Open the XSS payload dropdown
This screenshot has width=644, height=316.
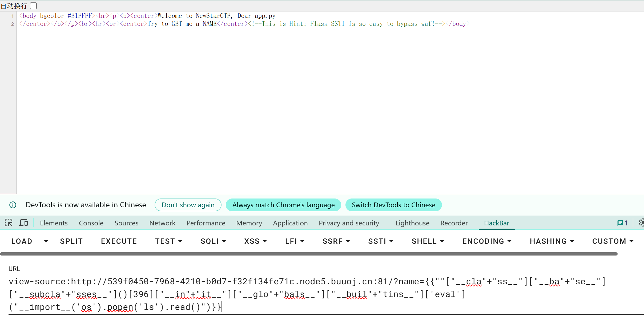[255, 241]
